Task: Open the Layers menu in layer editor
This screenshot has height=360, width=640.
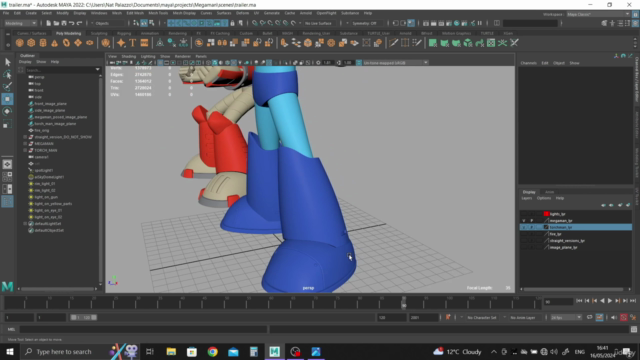Action: 527,198
